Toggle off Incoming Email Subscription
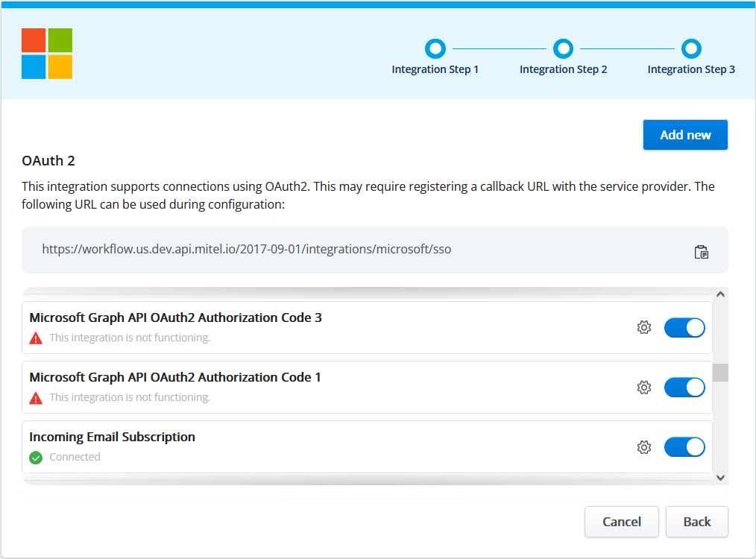The image size is (756, 559). (684, 446)
